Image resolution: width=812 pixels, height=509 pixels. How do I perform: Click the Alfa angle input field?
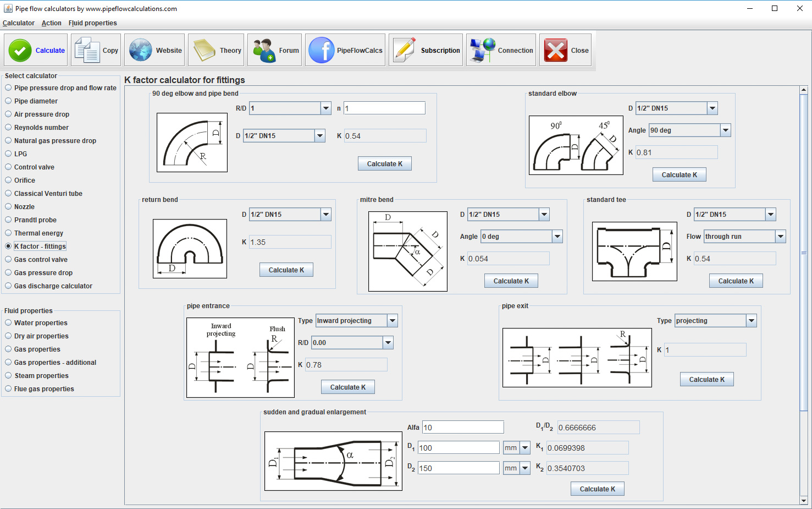[463, 428]
